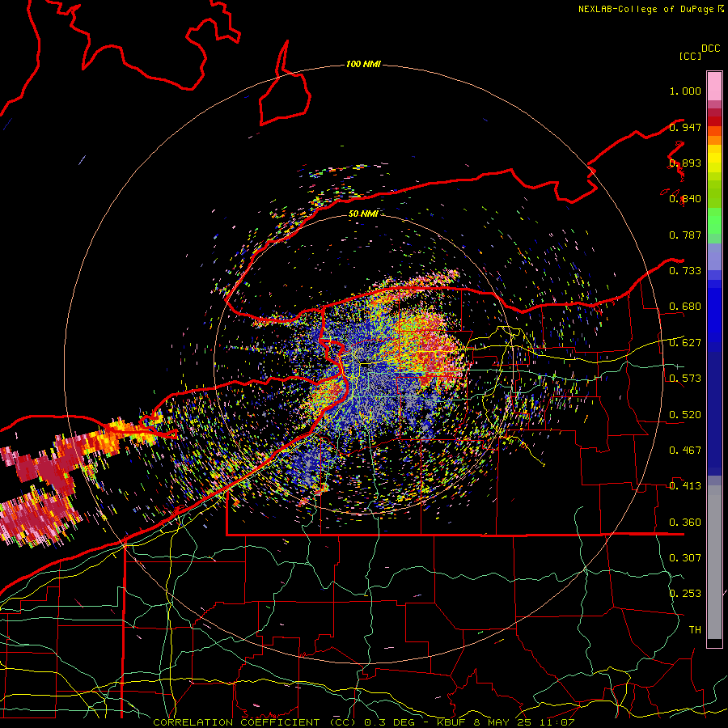Click the 0.413 scale value

click(685, 486)
